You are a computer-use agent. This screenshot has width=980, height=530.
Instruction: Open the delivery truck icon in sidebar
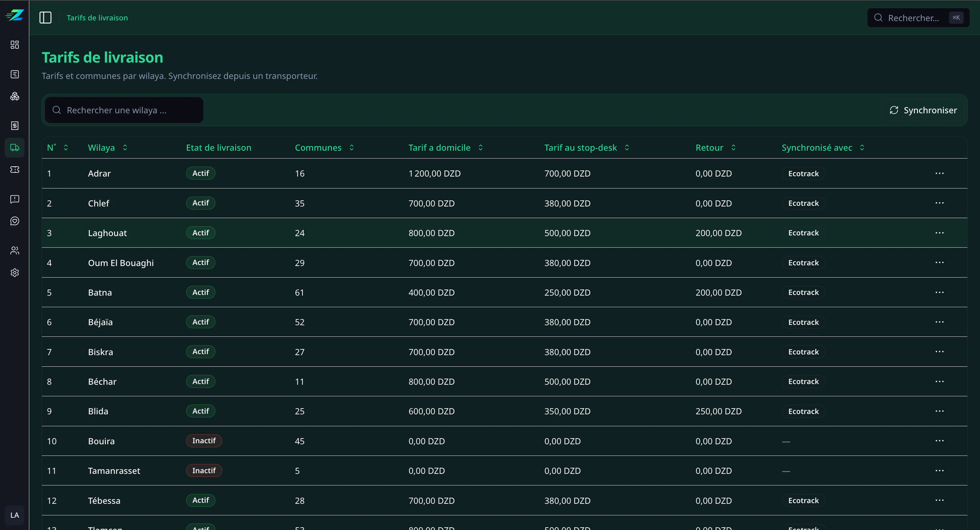pyautogui.click(x=14, y=148)
